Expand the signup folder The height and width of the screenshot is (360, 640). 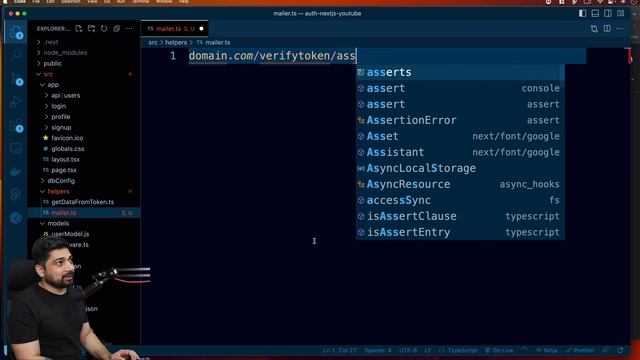[x=84, y=127]
